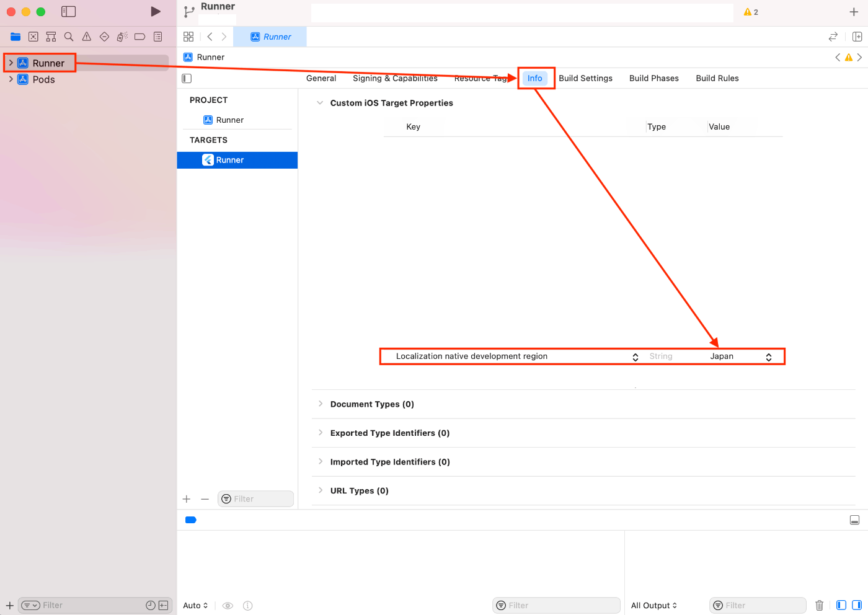Screen dimensions: 868x615
Task: Hide the project and targets list
Action: (187, 78)
